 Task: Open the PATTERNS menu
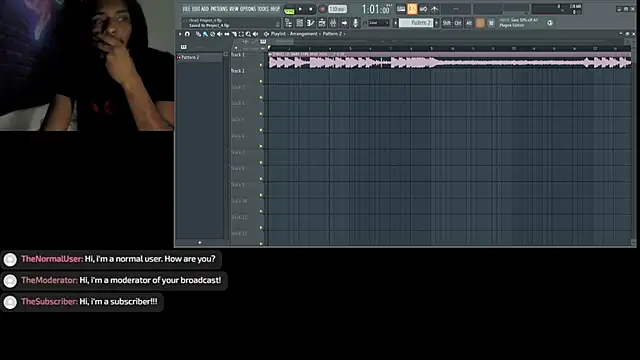coord(219,9)
